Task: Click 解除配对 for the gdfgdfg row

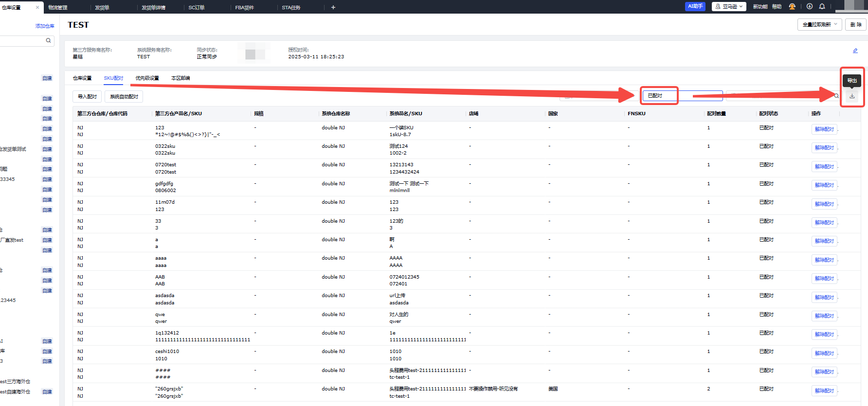Action: pos(824,185)
